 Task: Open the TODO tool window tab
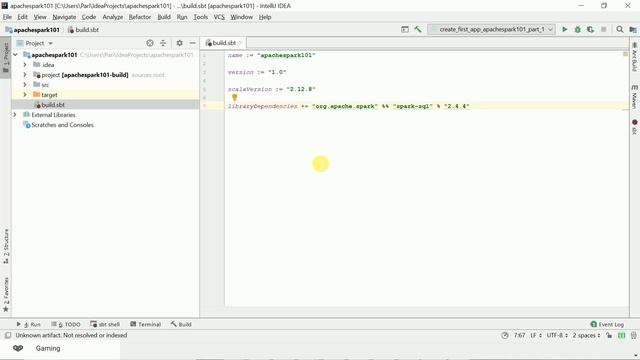coord(66,324)
